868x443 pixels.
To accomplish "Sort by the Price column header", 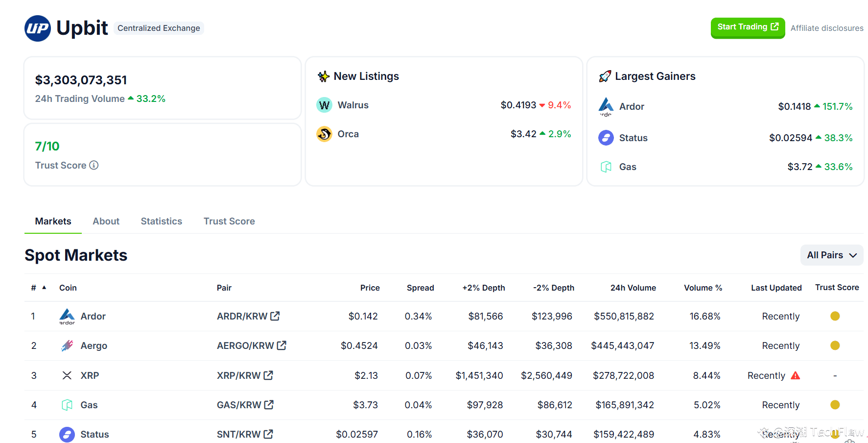I will (x=370, y=288).
